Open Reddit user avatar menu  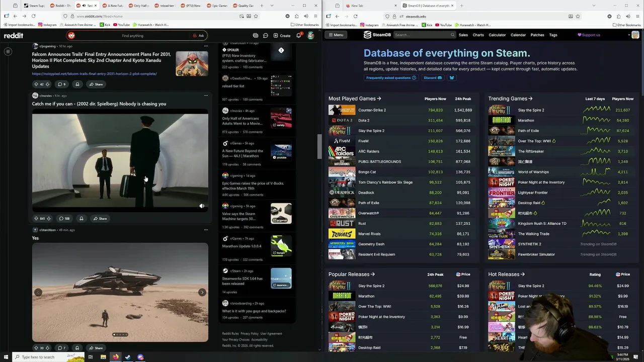pyautogui.click(x=311, y=35)
